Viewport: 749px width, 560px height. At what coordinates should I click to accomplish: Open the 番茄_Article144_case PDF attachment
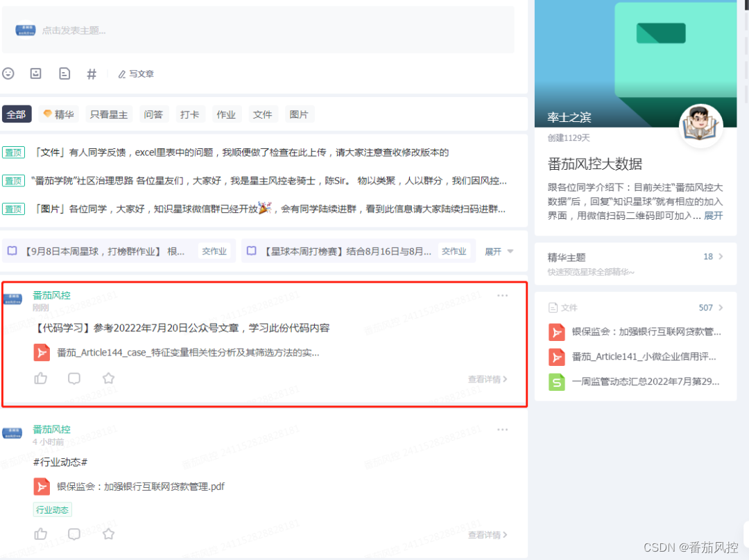pos(188,352)
